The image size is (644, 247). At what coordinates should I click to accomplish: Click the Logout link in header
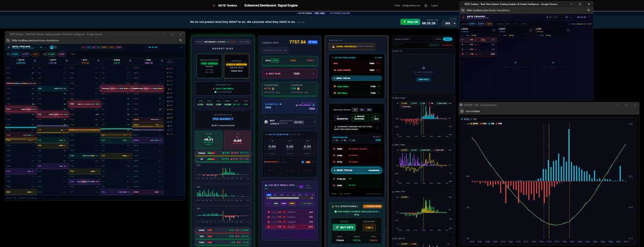(x=434, y=5)
